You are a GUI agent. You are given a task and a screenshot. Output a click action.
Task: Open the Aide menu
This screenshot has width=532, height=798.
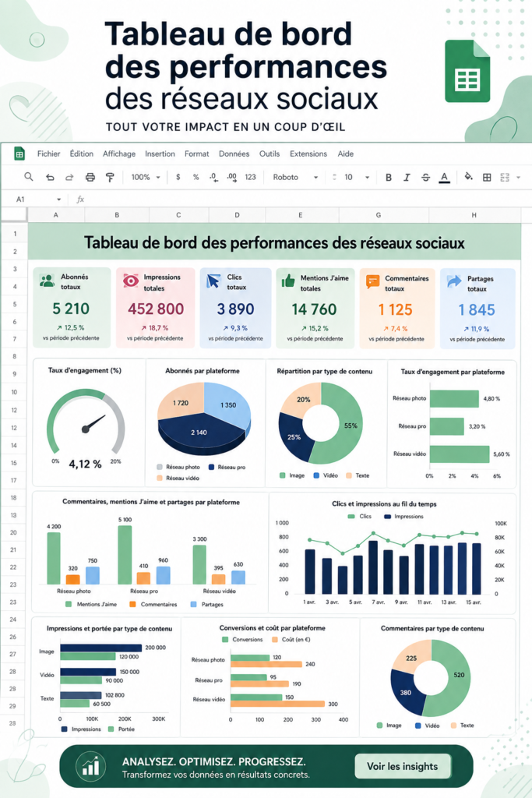(x=345, y=154)
